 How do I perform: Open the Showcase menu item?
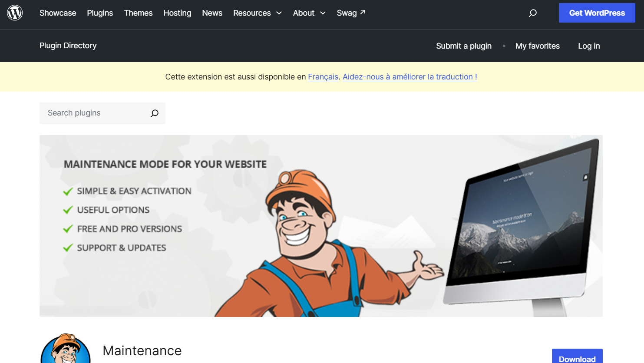tap(58, 13)
